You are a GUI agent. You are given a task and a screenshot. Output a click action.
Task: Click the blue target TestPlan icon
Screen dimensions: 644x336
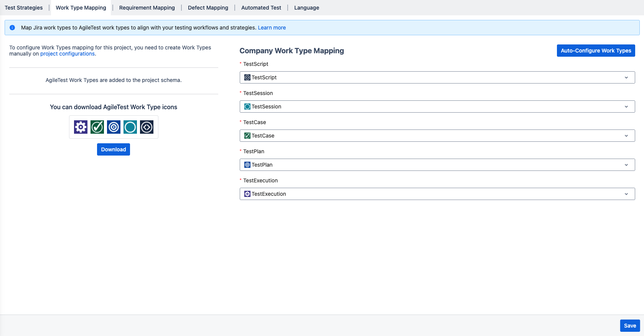pyautogui.click(x=114, y=127)
